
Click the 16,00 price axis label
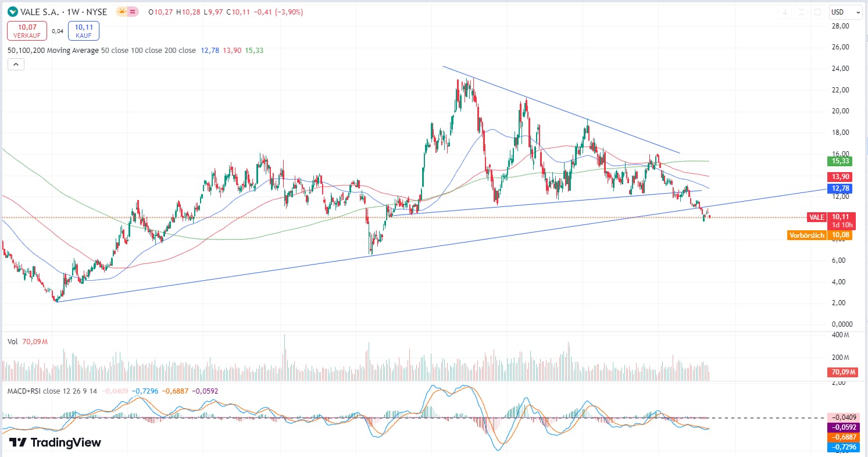pos(840,153)
